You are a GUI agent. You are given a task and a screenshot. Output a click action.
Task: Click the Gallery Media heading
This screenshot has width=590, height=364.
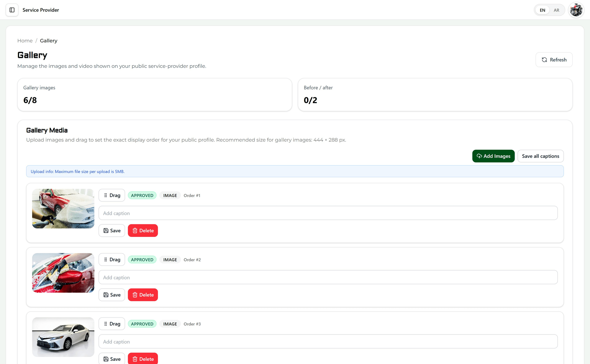coord(47,130)
